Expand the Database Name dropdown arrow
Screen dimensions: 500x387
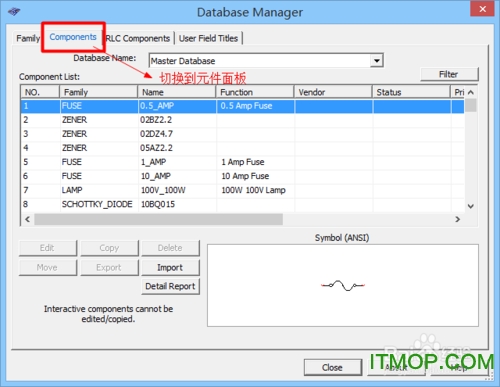click(377, 61)
